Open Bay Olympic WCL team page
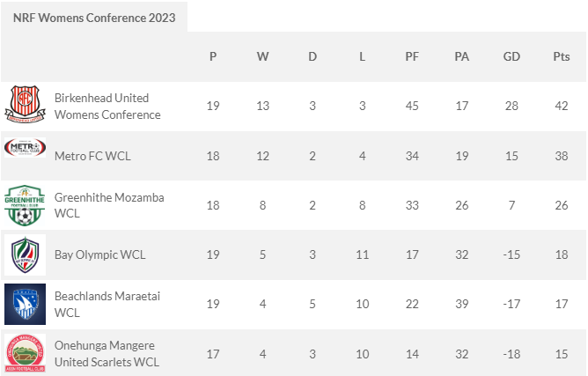This screenshot has width=588, height=376. (99, 254)
